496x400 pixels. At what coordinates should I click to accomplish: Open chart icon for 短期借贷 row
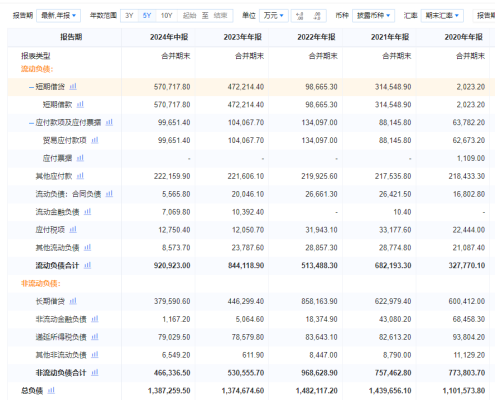pyautogui.click(x=73, y=87)
